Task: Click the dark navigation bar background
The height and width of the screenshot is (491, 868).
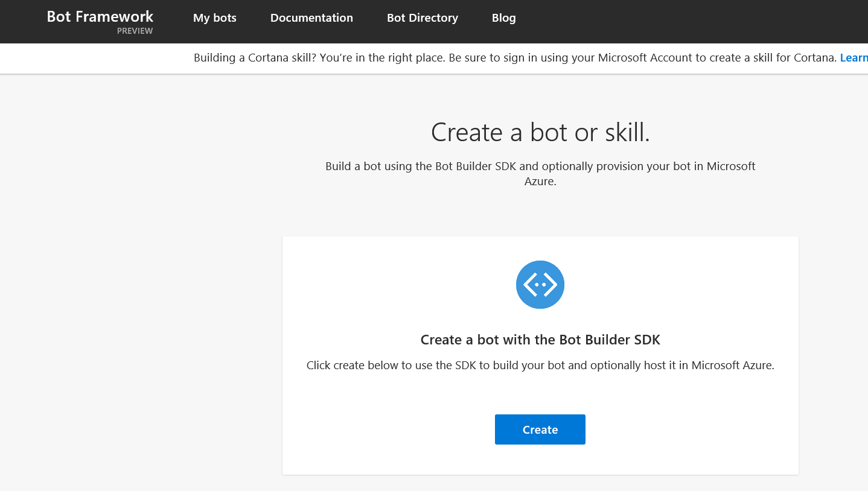Action: coord(664,21)
